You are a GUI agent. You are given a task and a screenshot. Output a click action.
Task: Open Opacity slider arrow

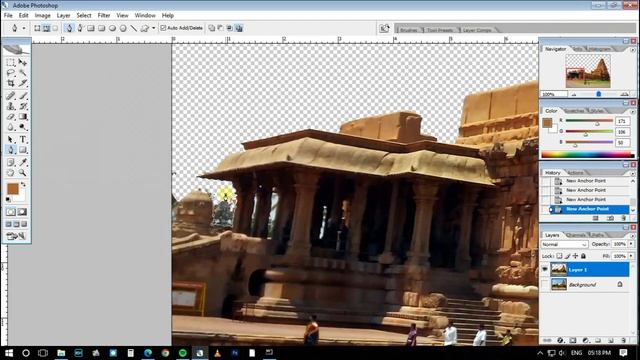point(631,244)
